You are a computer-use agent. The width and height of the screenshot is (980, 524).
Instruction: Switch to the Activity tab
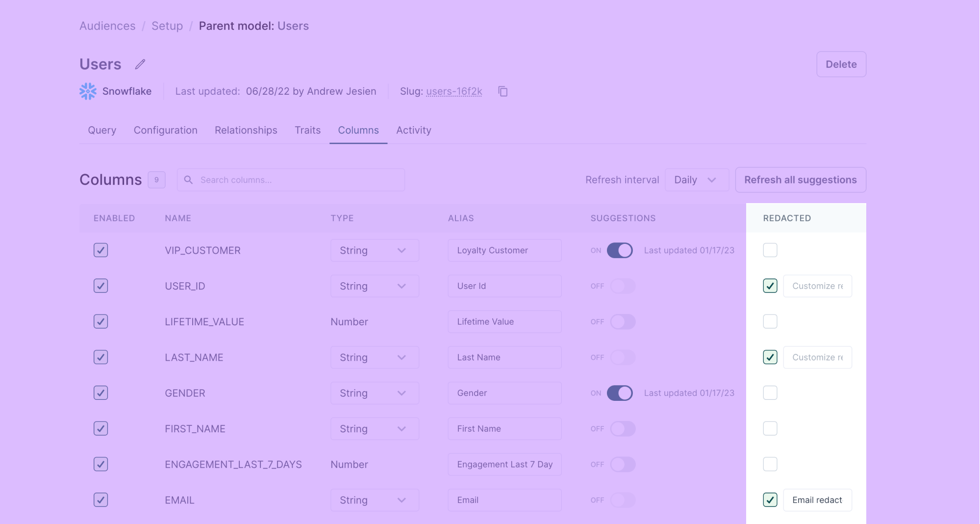(414, 130)
